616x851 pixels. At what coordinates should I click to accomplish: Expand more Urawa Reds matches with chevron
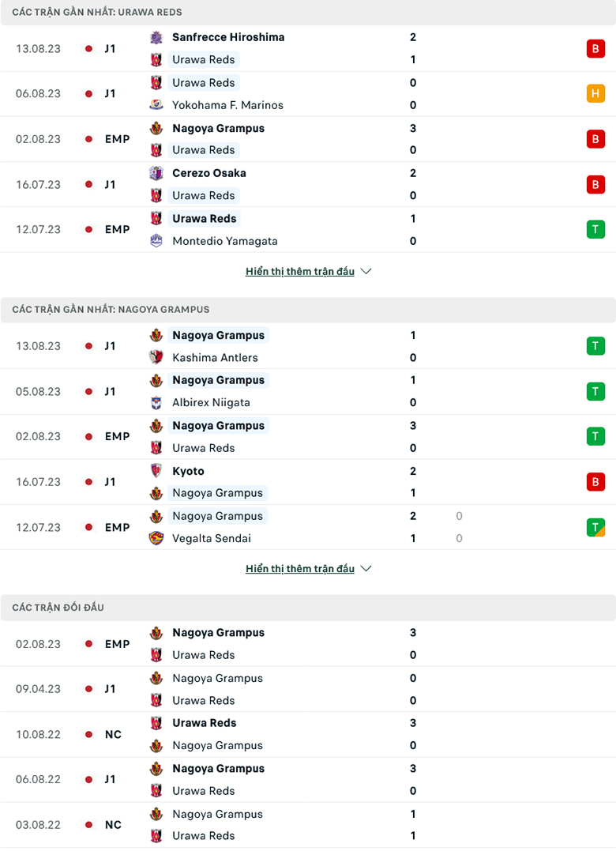366,271
